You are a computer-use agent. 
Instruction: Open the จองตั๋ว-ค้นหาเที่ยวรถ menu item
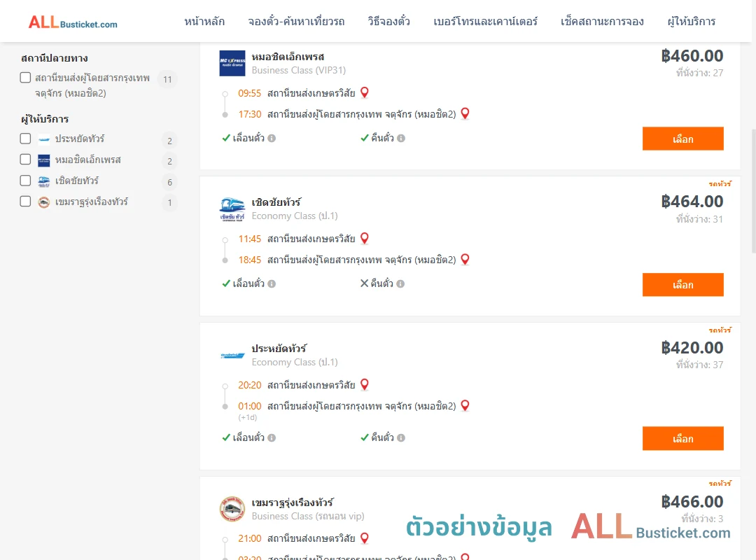(296, 22)
